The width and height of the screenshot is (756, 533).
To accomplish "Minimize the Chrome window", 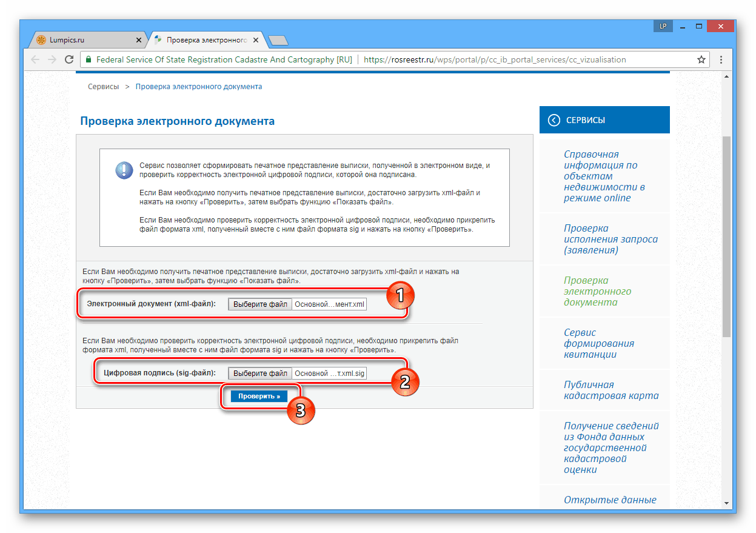I will pos(682,26).
